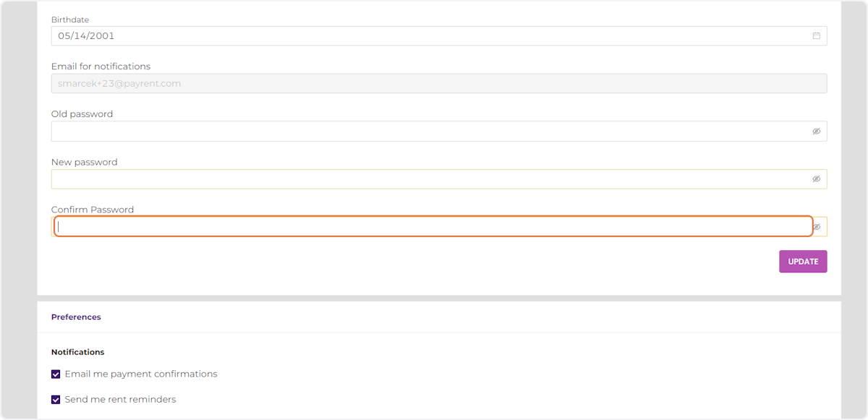Toggle visibility on the Old password eye icon

[816, 131]
